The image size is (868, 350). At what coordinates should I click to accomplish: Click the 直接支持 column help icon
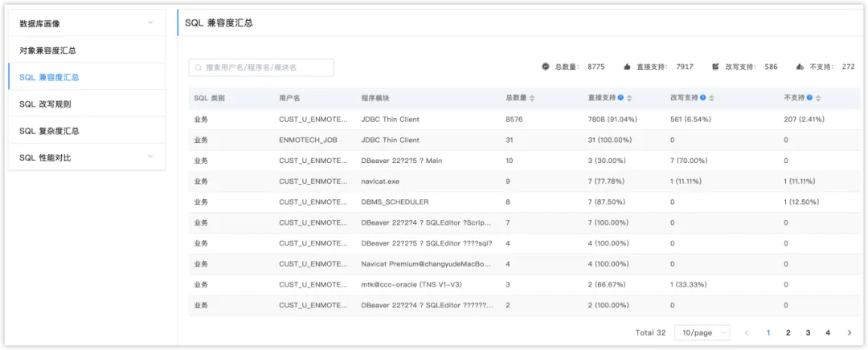point(620,98)
